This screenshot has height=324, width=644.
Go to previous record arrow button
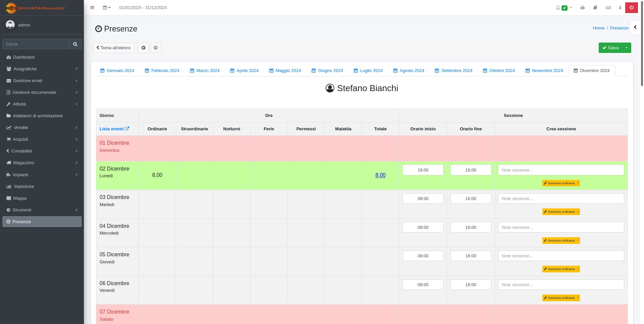pyautogui.click(x=143, y=48)
